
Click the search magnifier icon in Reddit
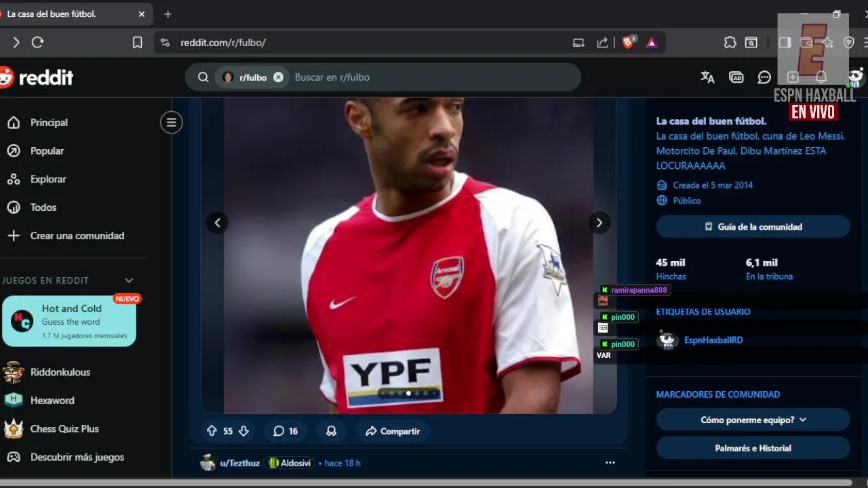(203, 77)
